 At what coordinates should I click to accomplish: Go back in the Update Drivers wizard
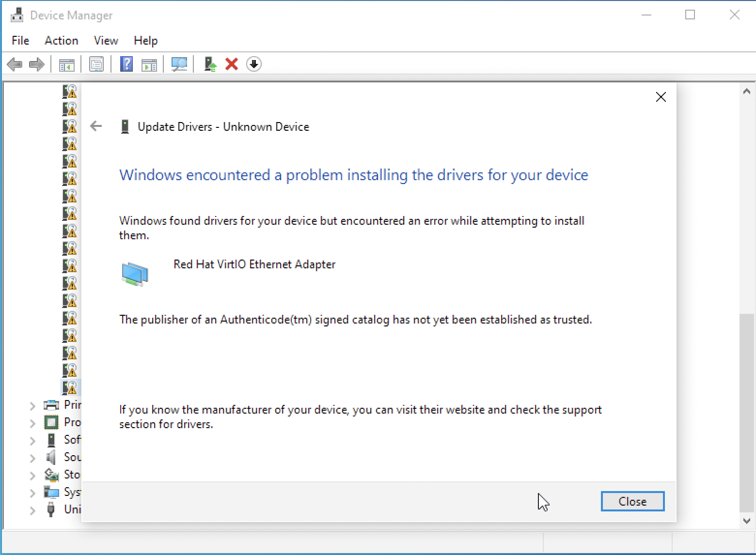pyautogui.click(x=96, y=126)
